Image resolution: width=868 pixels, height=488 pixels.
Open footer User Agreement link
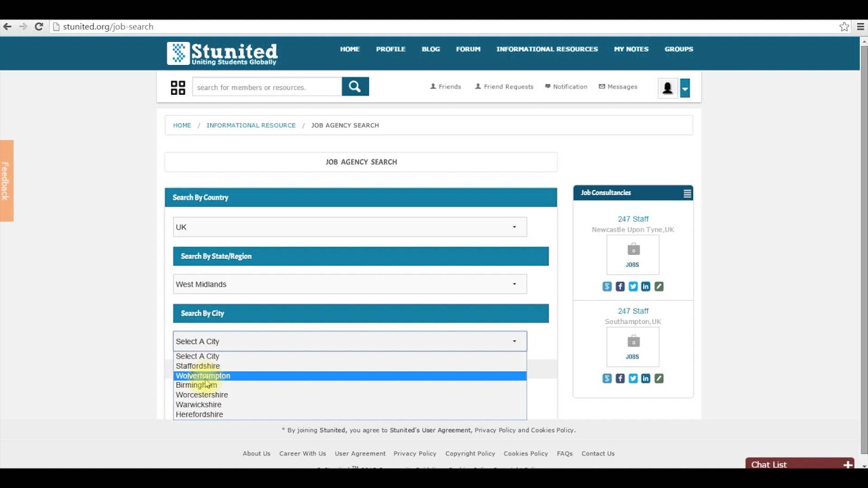[360, 453]
